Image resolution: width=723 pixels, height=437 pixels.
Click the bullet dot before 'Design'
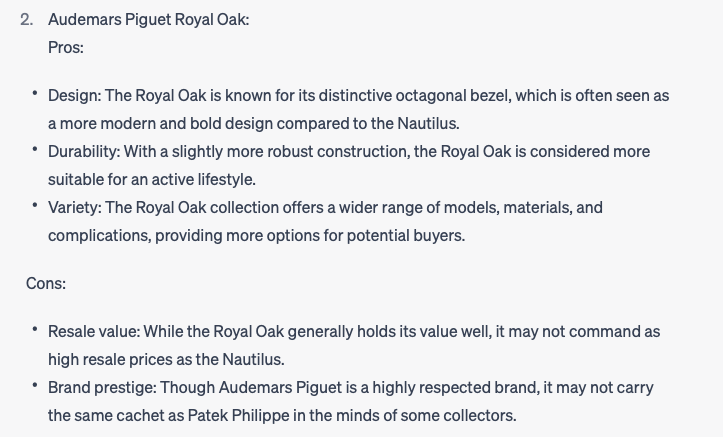(35, 93)
